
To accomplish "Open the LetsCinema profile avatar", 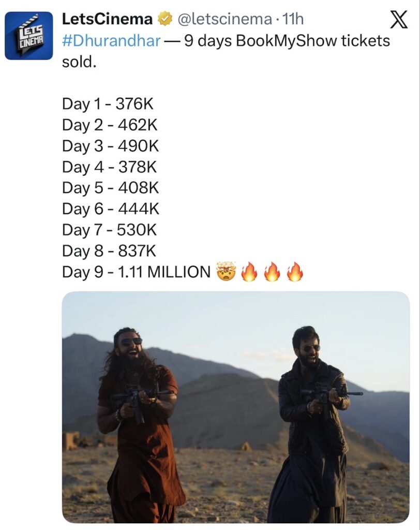I will tap(29, 36).
